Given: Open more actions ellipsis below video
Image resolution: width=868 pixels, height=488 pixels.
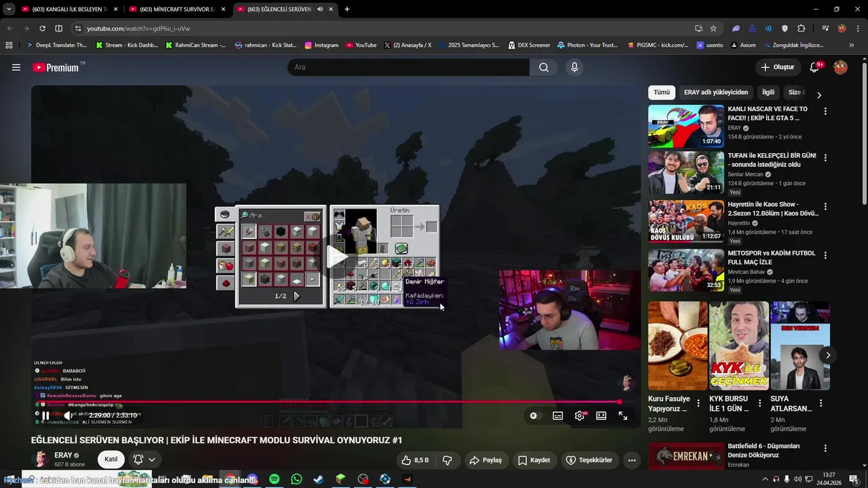Looking at the screenshot, I should (x=631, y=460).
